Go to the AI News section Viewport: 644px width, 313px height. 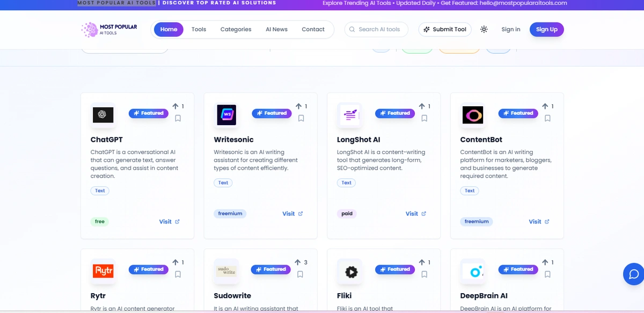click(276, 30)
